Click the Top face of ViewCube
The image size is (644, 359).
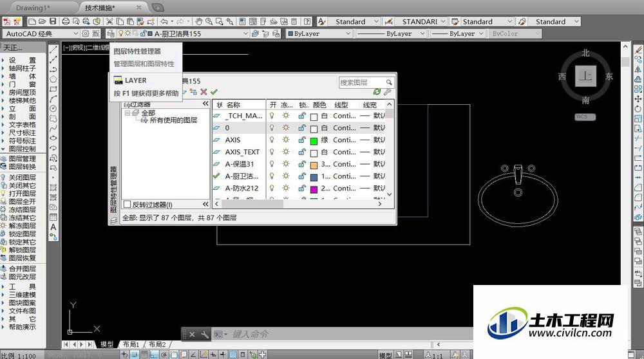pos(585,76)
